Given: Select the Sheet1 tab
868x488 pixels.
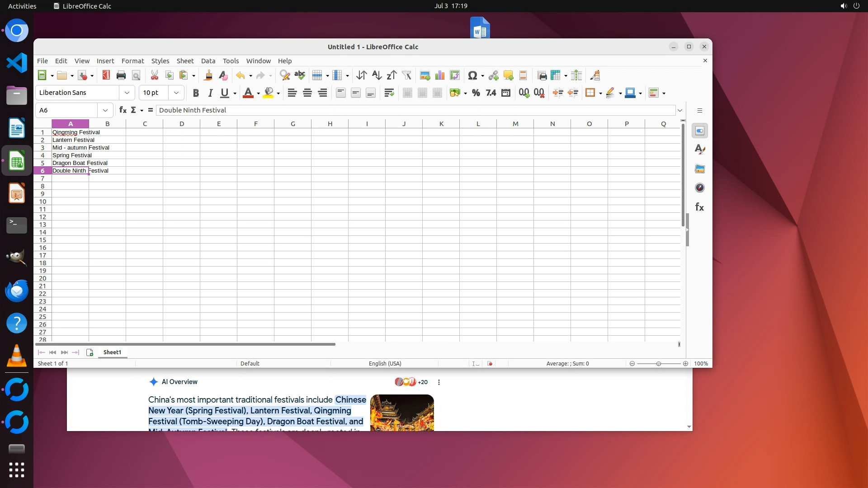Looking at the screenshot, I should coord(112,352).
